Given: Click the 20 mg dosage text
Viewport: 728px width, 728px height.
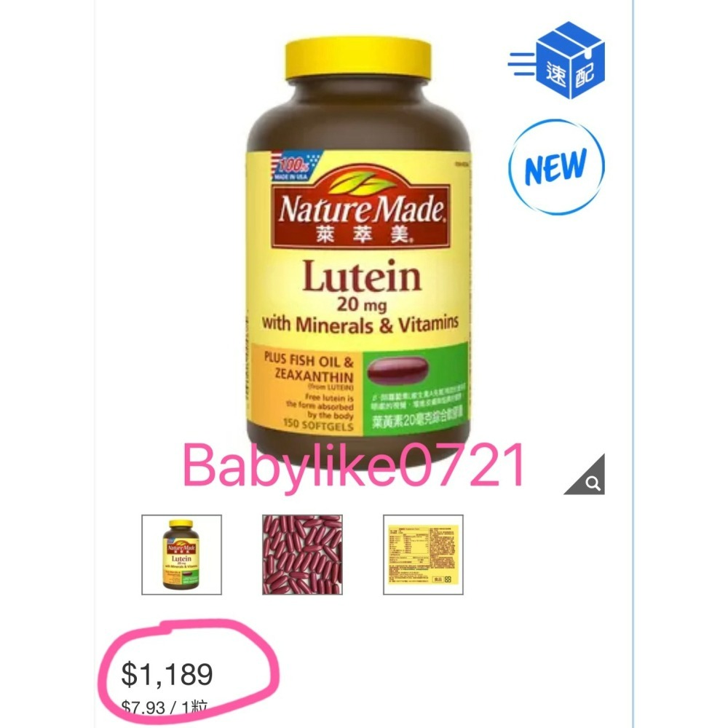Looking at the screenshot, I should 362,305.
